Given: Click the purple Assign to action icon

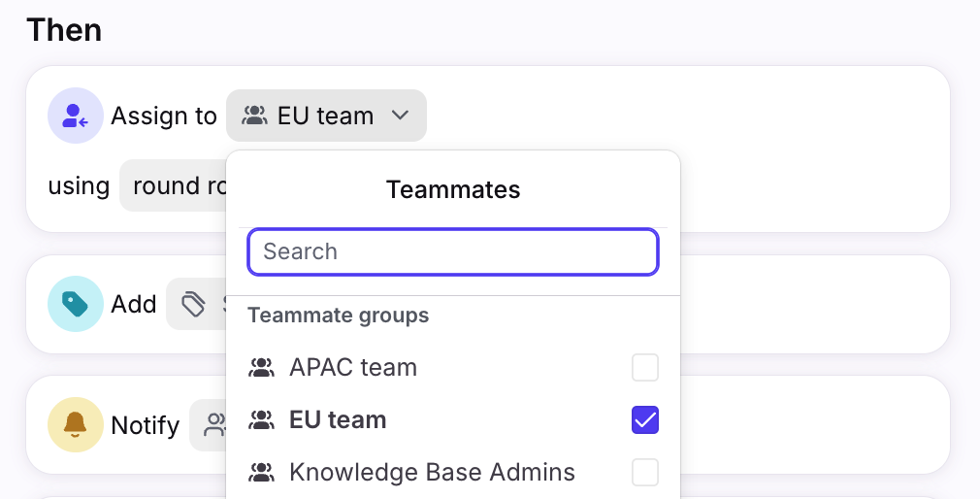Looking at the screenshot, I should [75, 116].
